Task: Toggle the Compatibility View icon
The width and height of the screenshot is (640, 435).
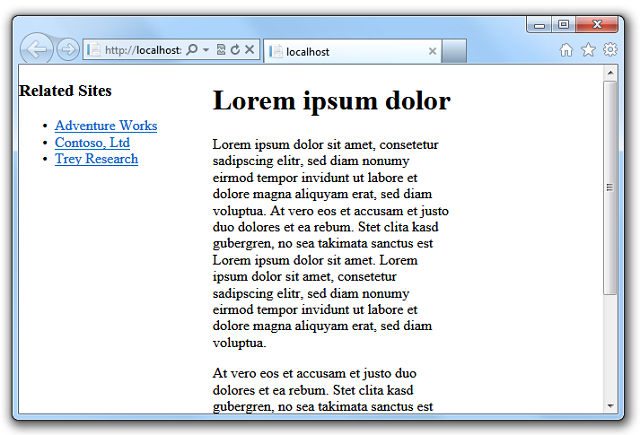Action: [221, 50]
